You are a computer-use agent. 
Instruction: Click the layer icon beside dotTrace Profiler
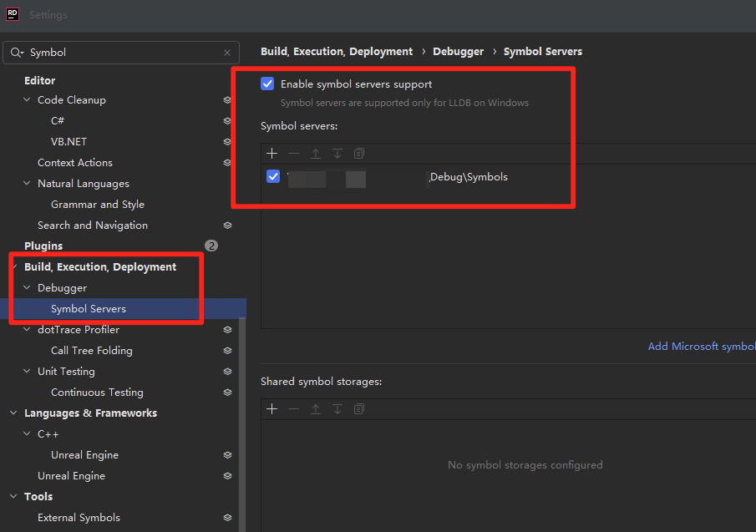227,330
